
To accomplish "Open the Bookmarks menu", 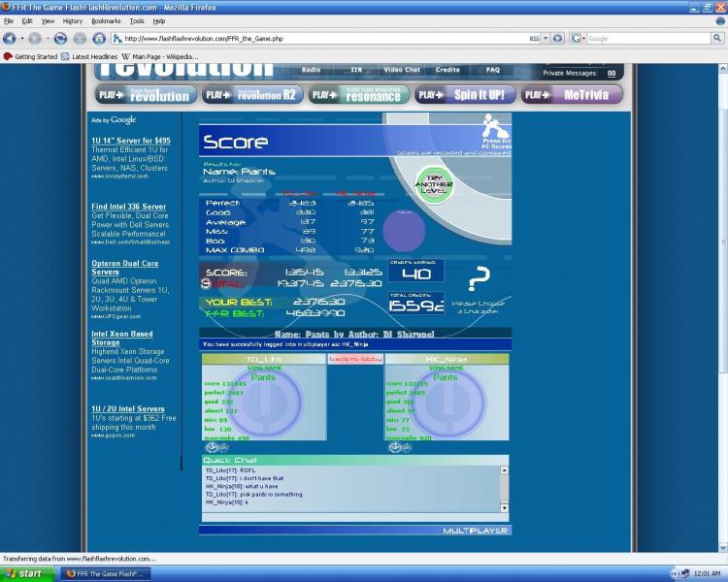I will (106, 20).
